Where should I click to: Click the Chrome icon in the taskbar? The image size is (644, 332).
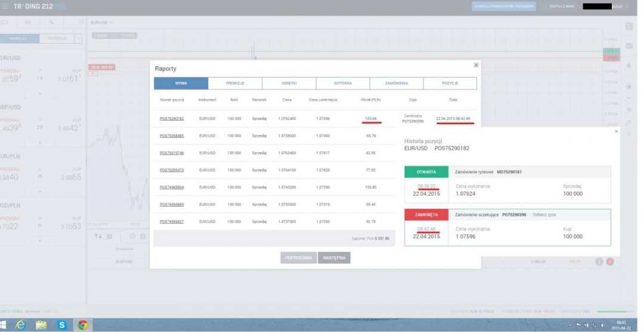82,325
